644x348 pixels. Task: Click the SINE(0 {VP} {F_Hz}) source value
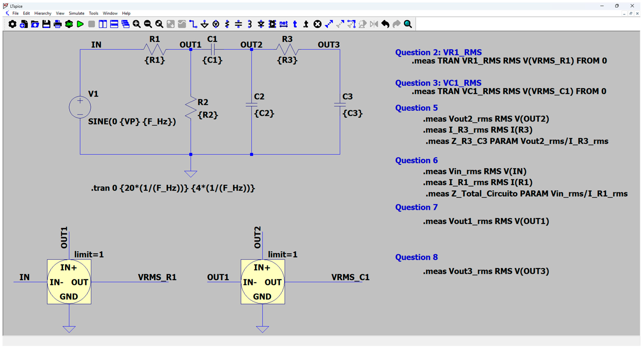click(132, 122)
